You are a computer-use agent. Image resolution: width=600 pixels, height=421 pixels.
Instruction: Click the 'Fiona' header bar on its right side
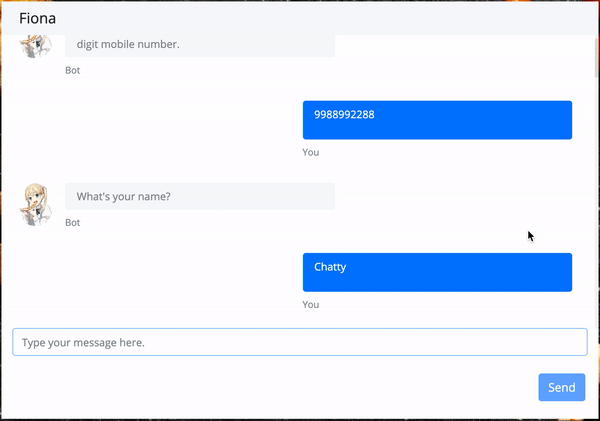pyautogui.click(x=459, y=18)
